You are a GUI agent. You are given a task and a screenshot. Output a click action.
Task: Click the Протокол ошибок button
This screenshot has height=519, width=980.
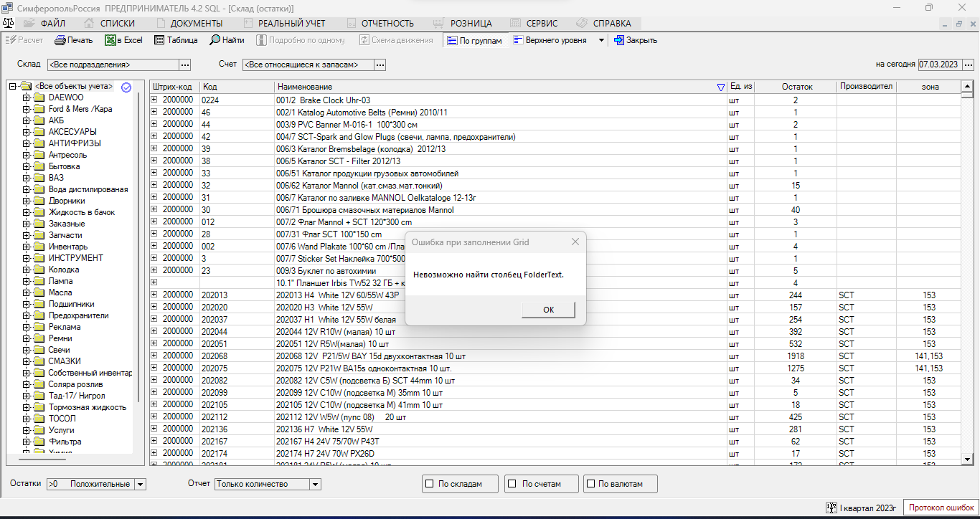941,508
